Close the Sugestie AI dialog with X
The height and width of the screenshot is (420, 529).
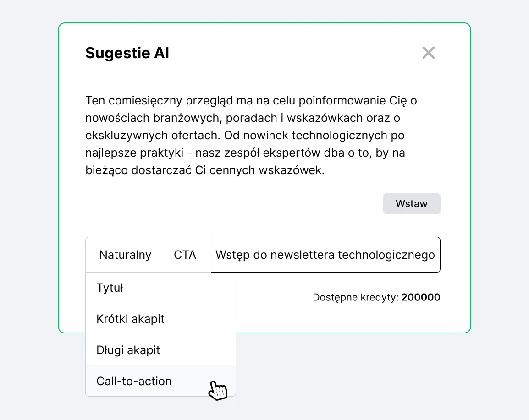428,53
